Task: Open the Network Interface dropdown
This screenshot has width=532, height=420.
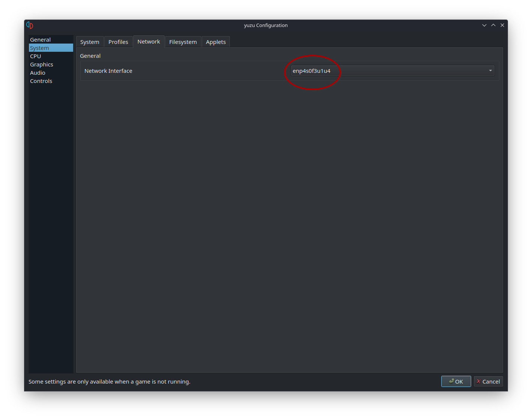Action: pos(392,71)
